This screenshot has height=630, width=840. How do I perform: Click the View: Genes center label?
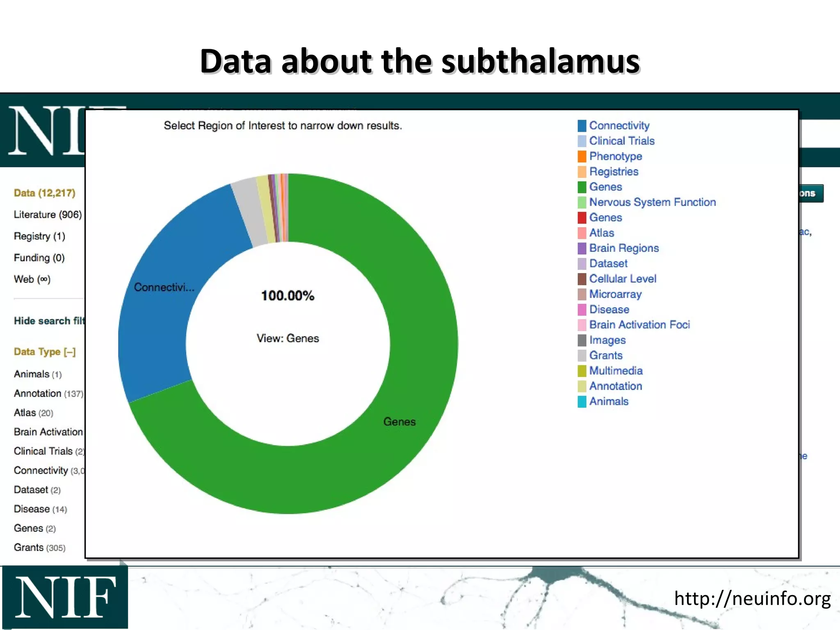288,338
